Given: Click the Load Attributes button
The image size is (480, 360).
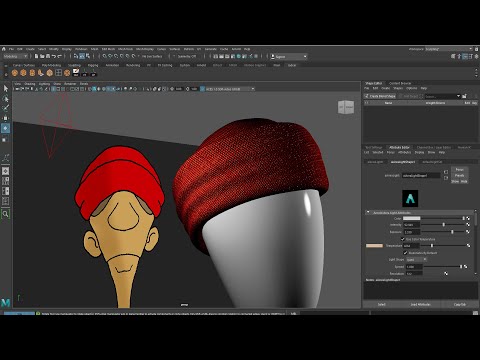Looking at the screenshot, I should click(420, 305).
